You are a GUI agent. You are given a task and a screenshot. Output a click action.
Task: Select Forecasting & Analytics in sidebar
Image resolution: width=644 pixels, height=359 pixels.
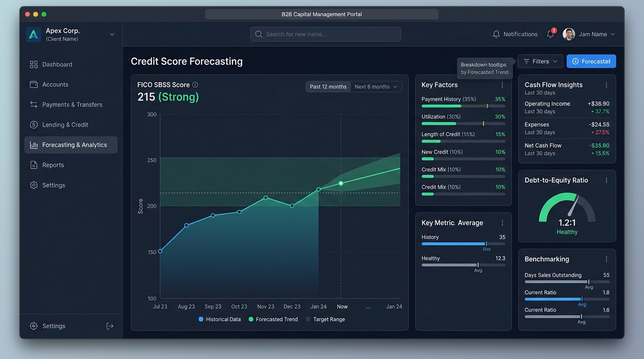coord(71,145)
